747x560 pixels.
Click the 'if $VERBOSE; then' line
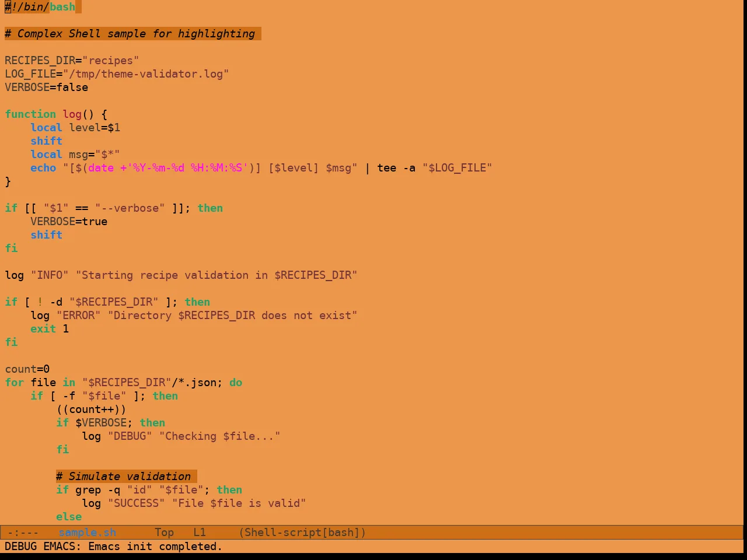coord(111,423)
